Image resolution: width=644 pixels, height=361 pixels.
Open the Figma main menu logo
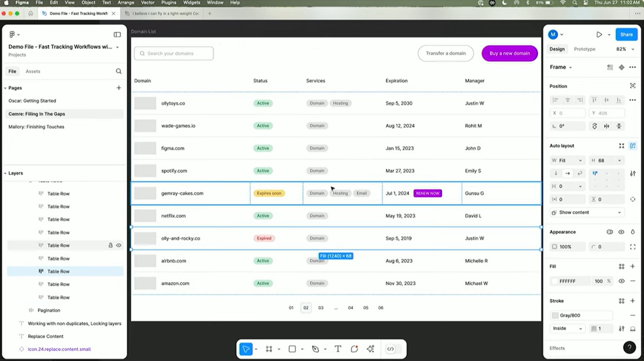tap(12, 34)
